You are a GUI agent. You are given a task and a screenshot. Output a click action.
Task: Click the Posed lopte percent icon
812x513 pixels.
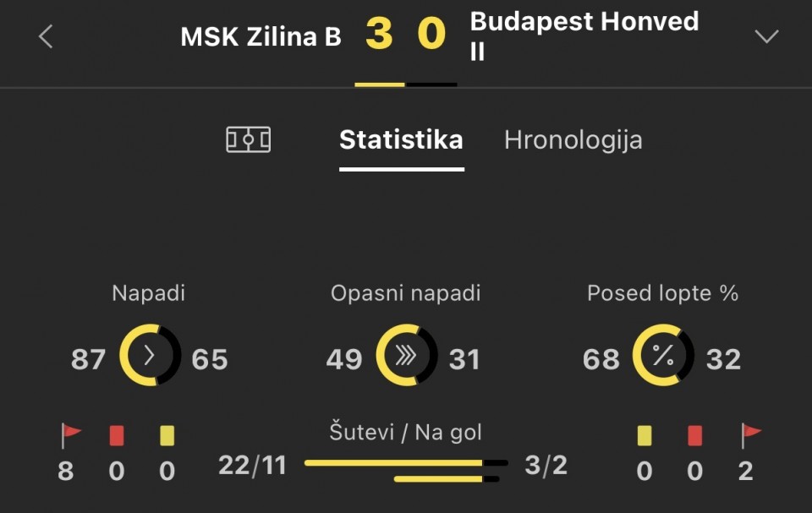coord(662,356)
